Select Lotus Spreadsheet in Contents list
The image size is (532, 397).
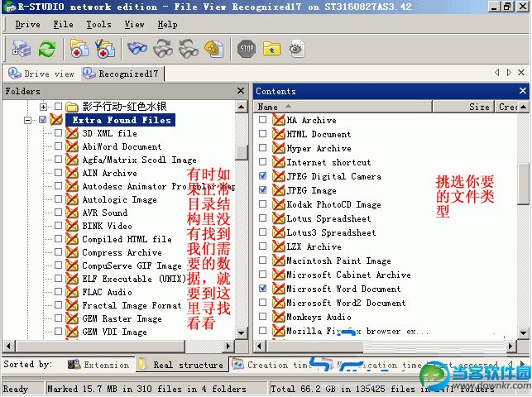(328, 218)
